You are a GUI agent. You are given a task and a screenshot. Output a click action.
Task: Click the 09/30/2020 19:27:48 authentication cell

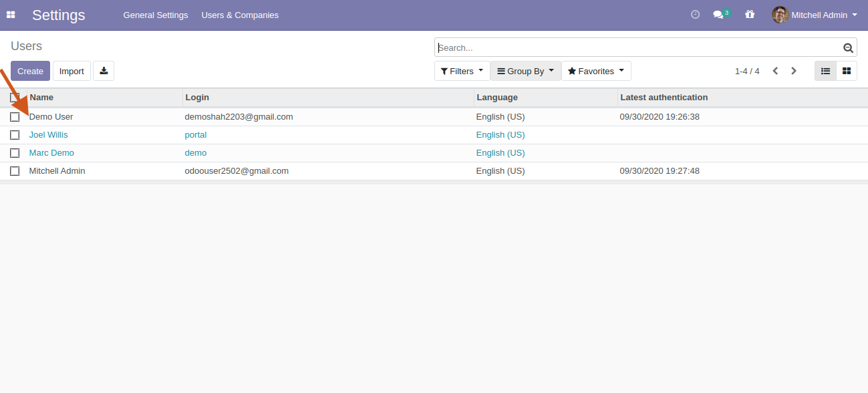660,171
